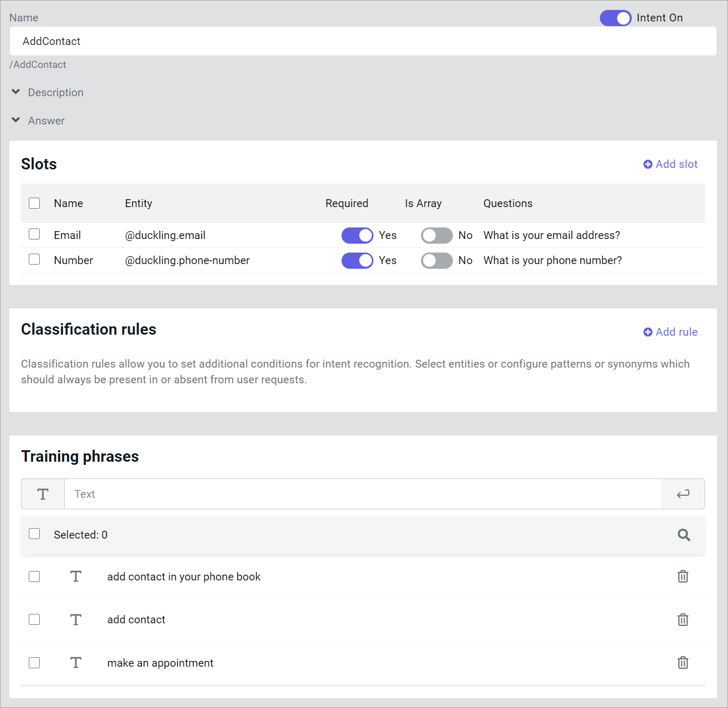The width and height of the screenshot is (728, 708).
Task: Click Add rule link
Action: 670,332
